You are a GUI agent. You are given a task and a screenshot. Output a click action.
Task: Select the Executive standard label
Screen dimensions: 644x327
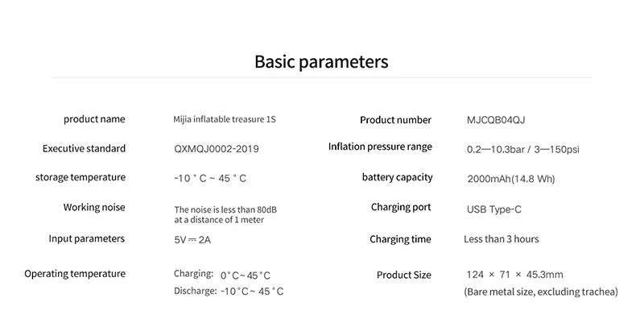[x=84, y=148]
